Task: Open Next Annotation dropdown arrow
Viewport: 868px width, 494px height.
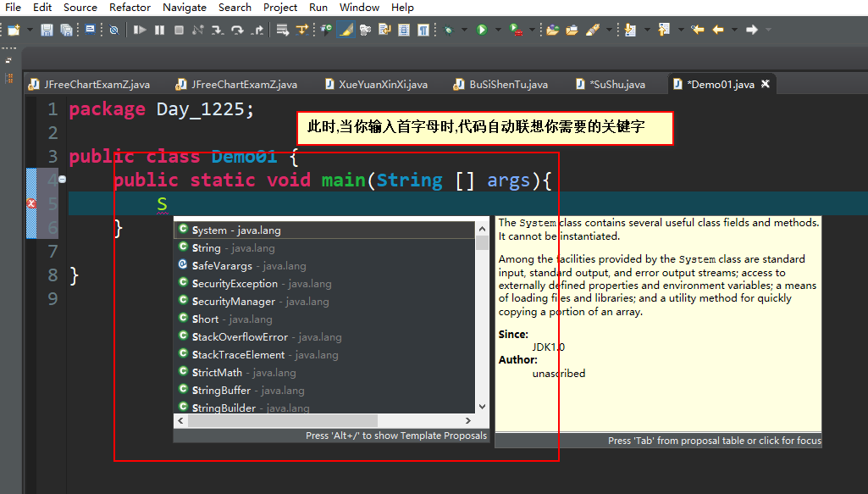Action: point(647,30)
